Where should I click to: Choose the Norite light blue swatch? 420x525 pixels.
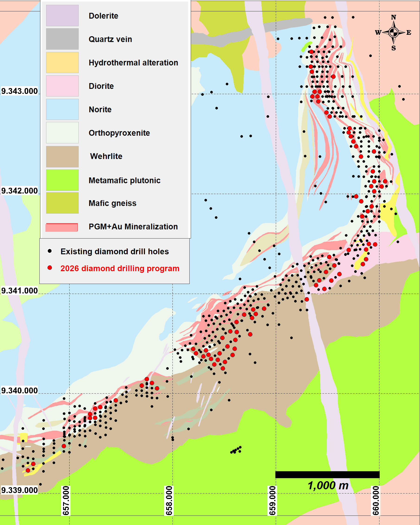click(62, 109)
